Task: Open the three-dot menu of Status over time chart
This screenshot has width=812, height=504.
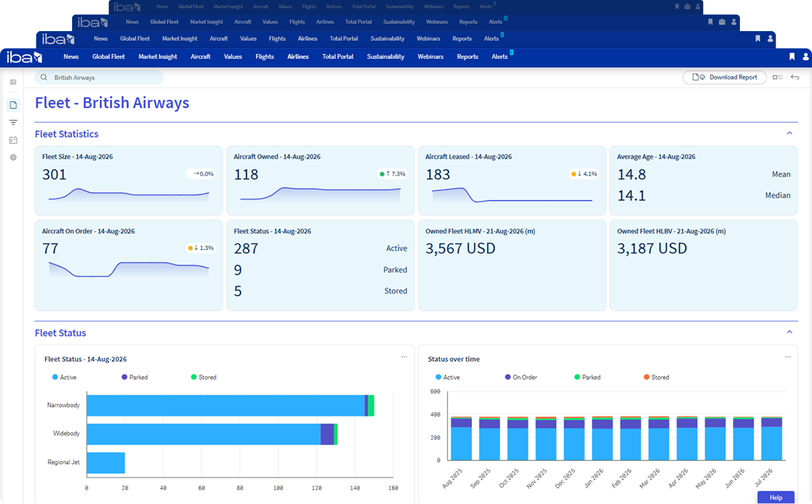Action: (788, 357)
